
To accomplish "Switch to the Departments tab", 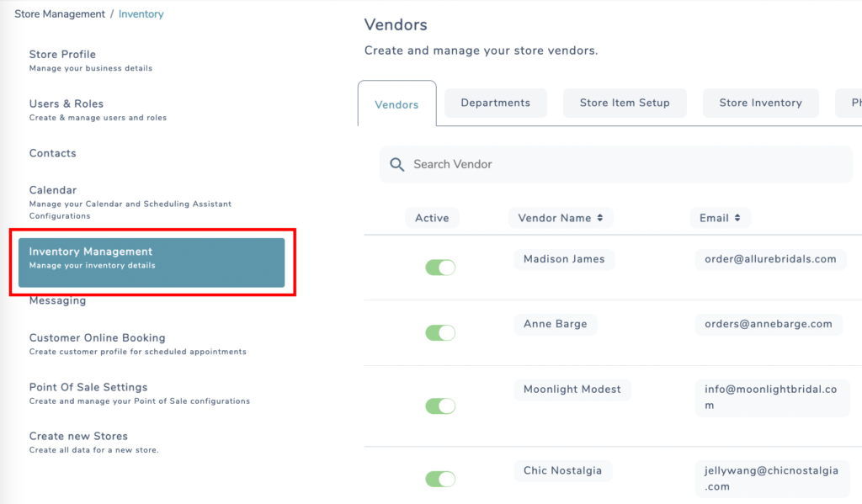I will [495, 103].
